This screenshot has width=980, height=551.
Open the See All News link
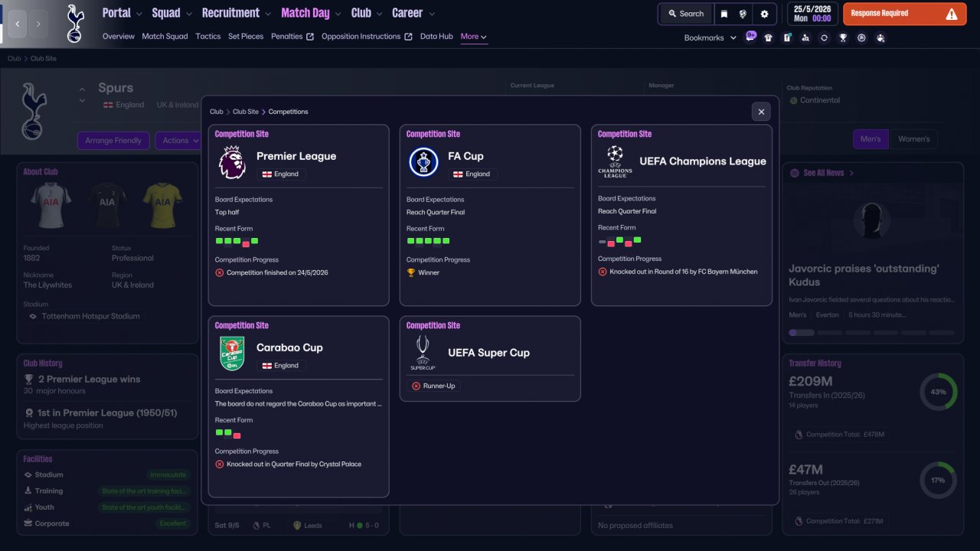point(823,173)
